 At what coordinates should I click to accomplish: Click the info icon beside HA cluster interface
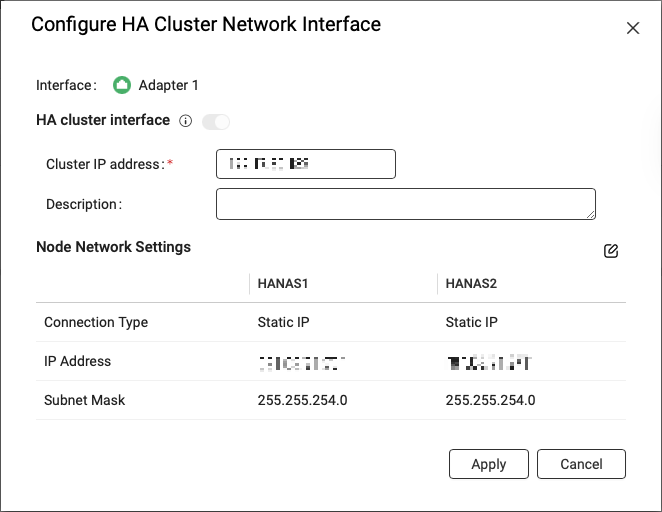tap(185, 121)
